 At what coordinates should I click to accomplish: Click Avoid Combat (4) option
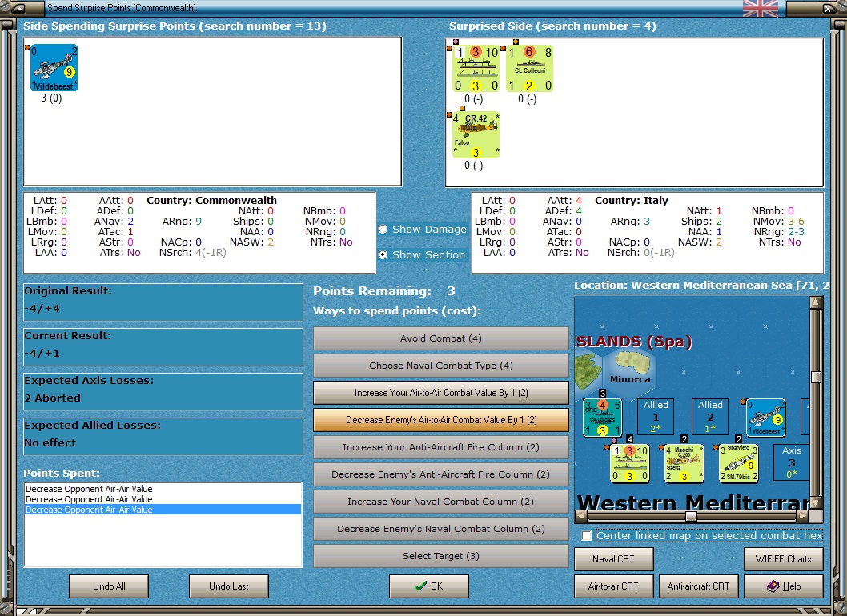[441, 338]
